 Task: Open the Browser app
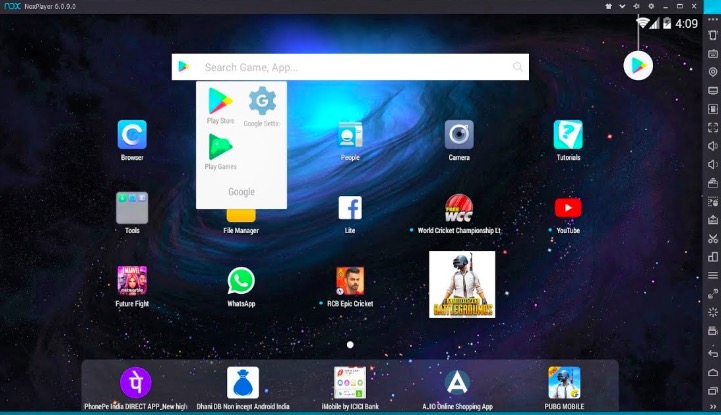(132, 135)
